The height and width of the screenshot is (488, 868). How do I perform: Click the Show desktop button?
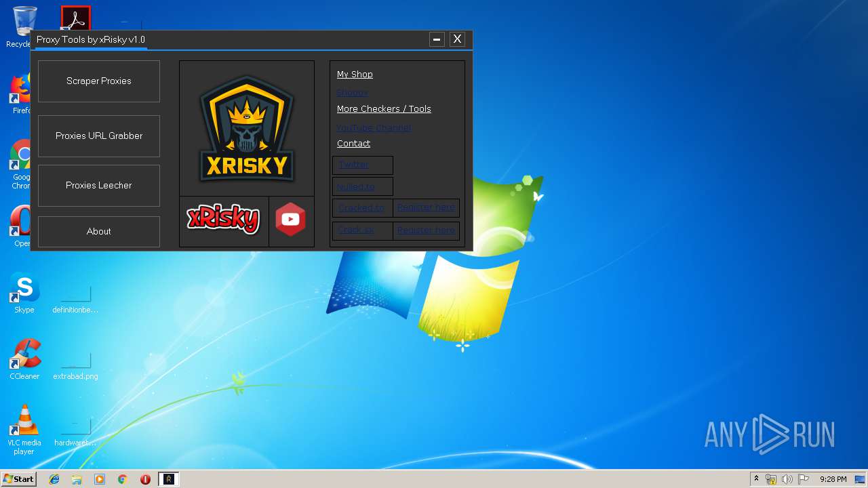[x=861, y=479]
